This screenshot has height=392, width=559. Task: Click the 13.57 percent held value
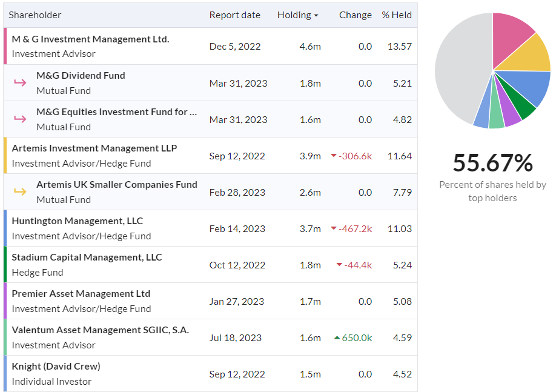399,47
